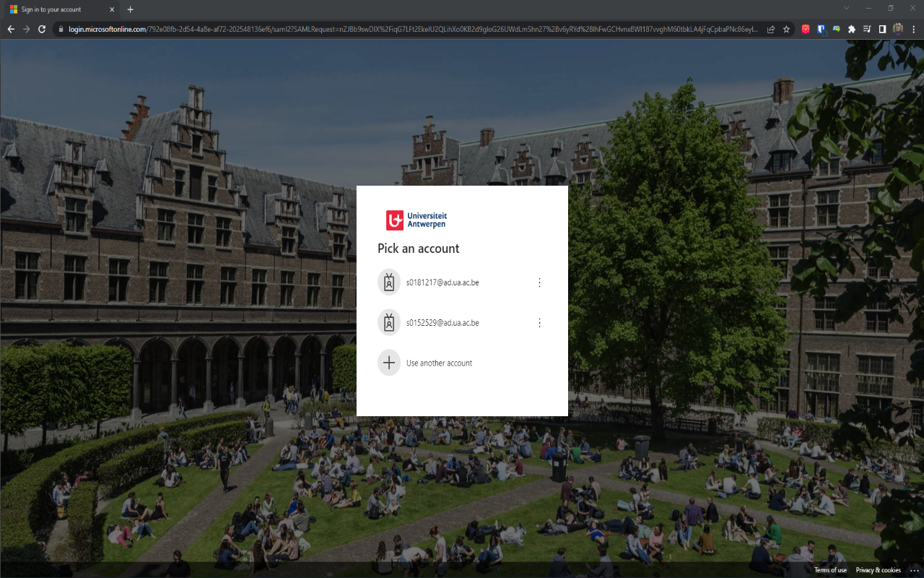The width and height of the screenshot is (924, 578).
Task: Click the s0181217 account badge icon
Action: pos(389,282)
